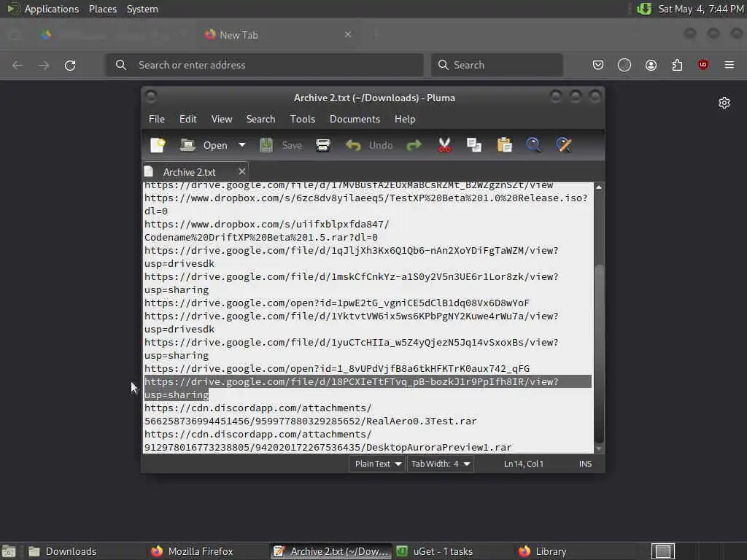747x560 pixels.
Task: Open the Help menu in Pluma
Action: (x=405, y=119)
